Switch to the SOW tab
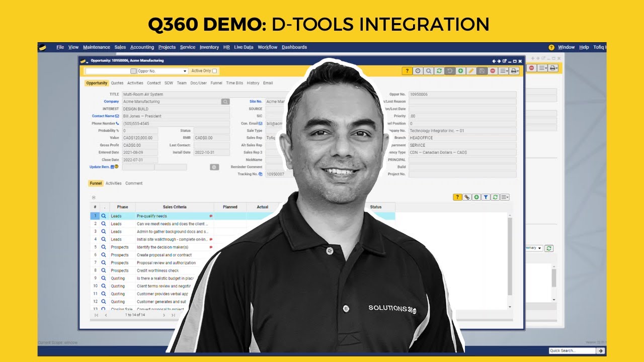Image resolution: width=644 pixels, height=362 pixels. pos(169,83)
